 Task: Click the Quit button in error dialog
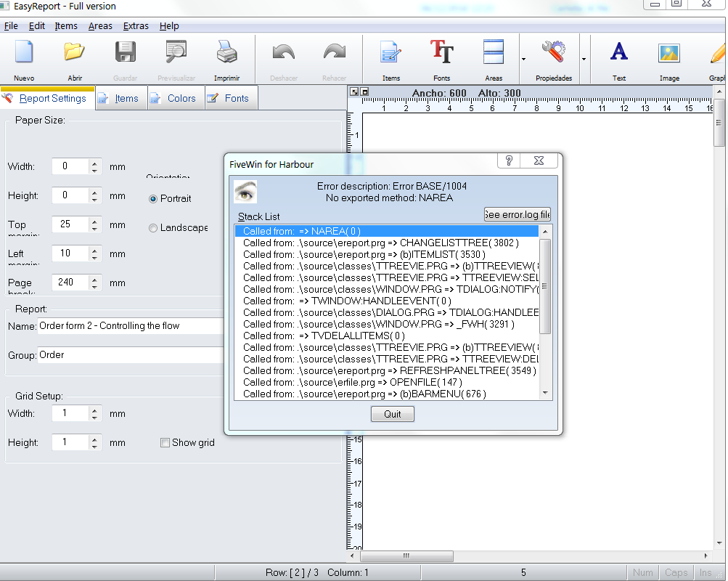pos(393,414)
